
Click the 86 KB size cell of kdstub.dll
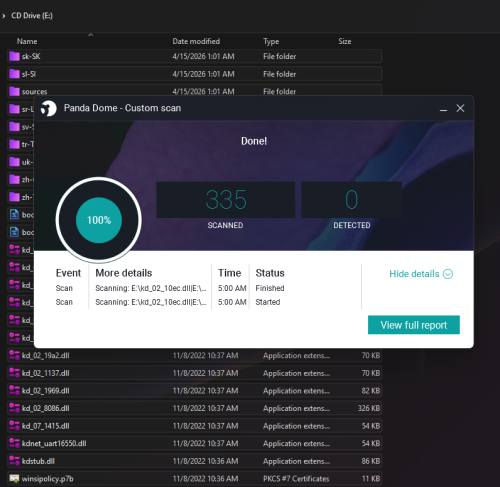[x=371, y=461]
